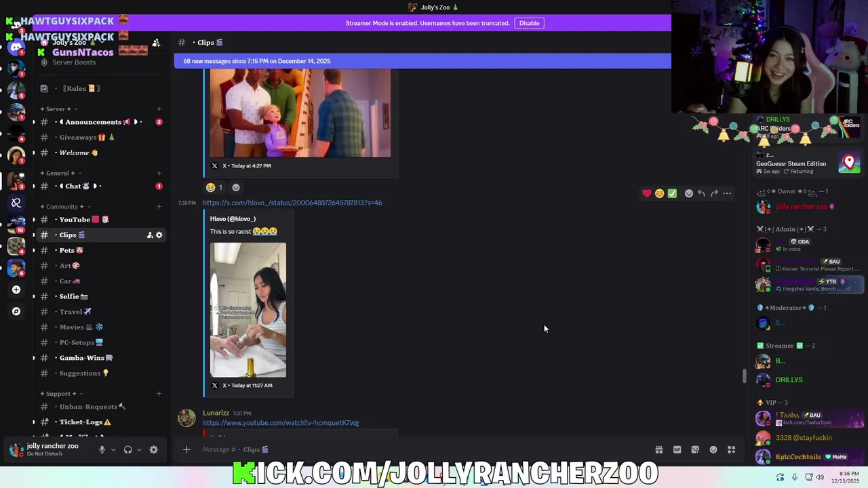Open the GIF picker icon

click(x=677, y=449)
